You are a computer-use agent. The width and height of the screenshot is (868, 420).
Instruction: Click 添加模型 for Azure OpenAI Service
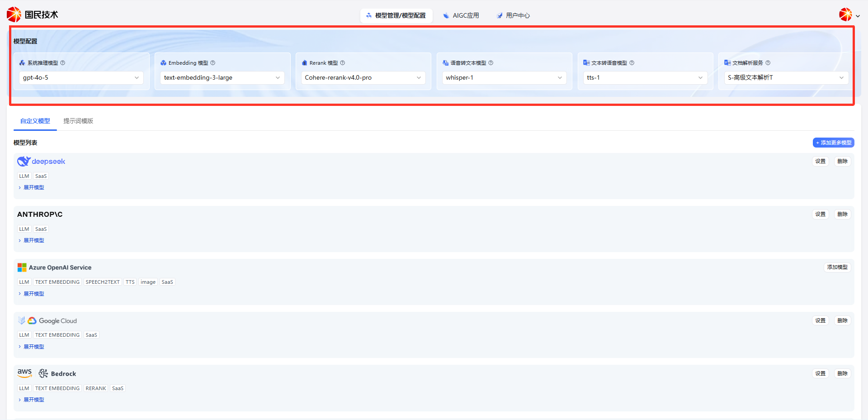838,267
